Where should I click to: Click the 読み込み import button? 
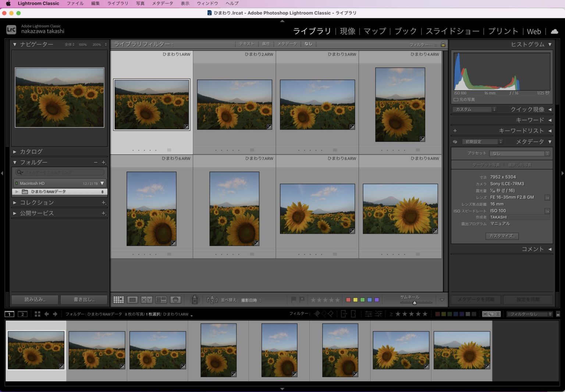pyautogui.click(x=35, y=299)
